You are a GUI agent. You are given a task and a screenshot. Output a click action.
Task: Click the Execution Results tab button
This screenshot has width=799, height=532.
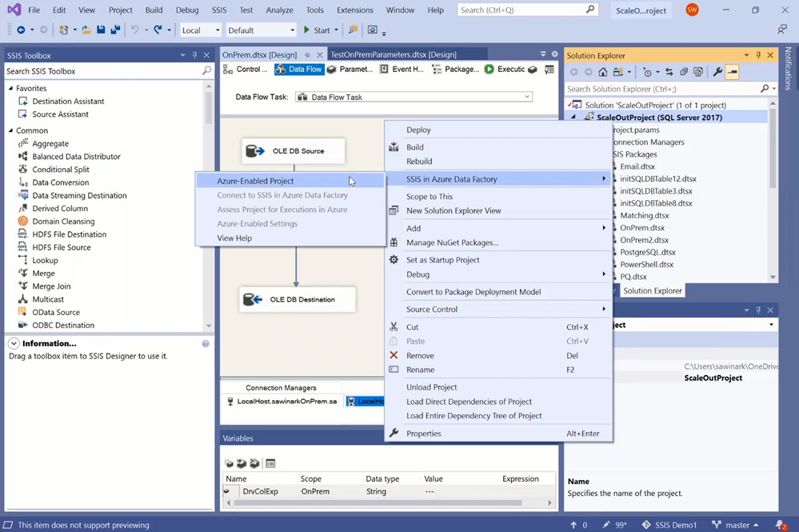tap(505, 70)
